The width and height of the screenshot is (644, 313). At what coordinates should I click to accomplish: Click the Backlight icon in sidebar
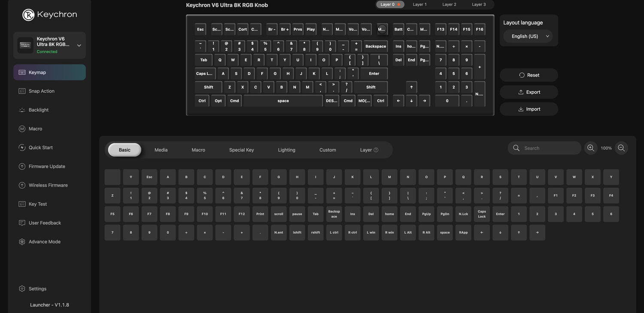point(22,110)
